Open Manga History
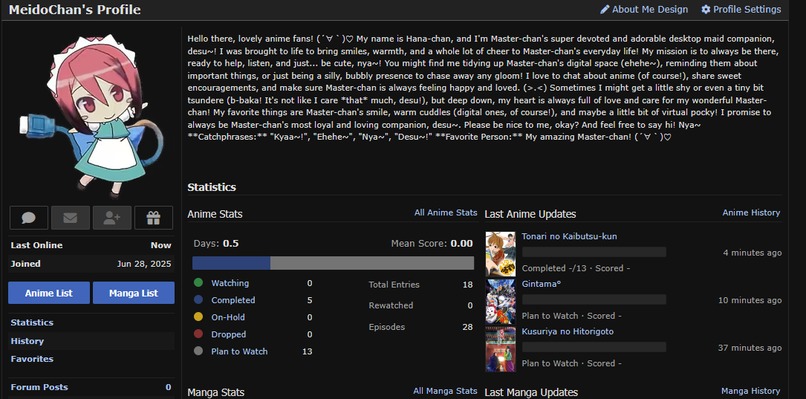Image resolution: width=806 pixels, height=399 pixels. tap(750, 391)
